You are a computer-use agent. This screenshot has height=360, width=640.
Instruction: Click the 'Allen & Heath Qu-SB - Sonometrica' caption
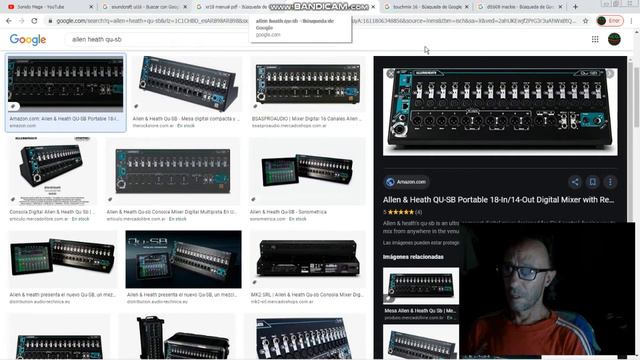click(288, 212)
